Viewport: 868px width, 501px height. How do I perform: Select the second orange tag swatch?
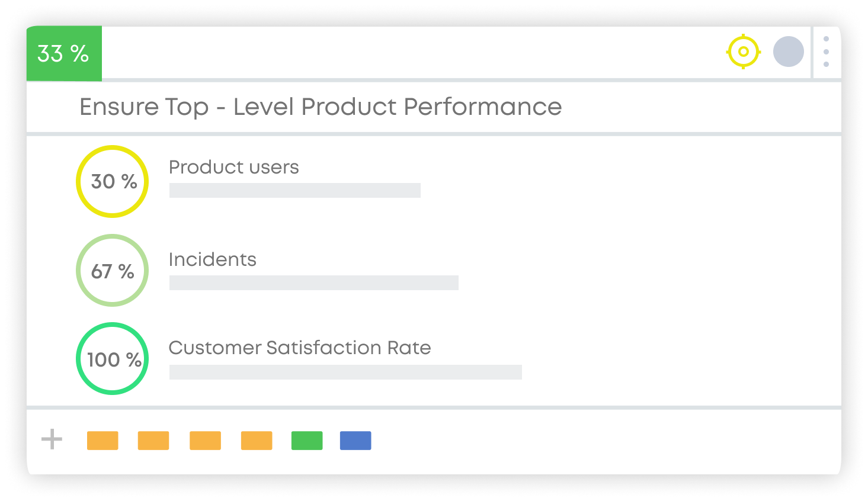click(x=153, y=441)
